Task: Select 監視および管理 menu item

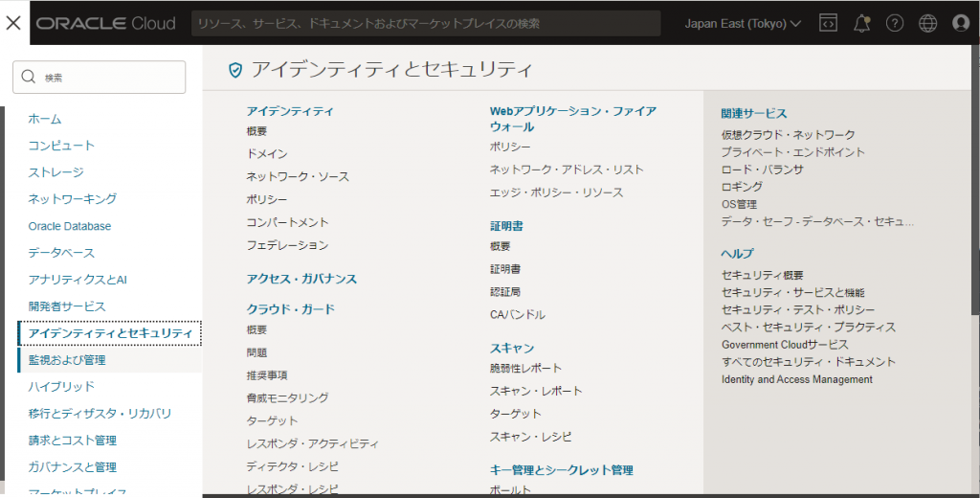Action: point(67,360)
